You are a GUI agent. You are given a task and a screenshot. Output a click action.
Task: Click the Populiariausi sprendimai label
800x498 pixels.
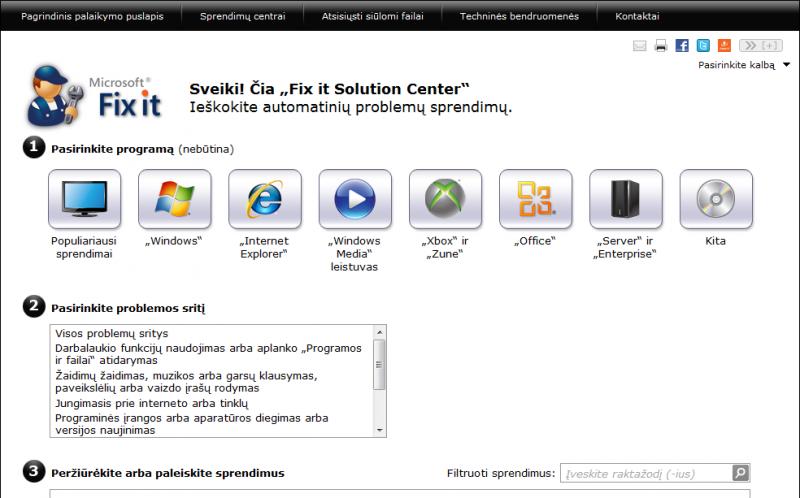pyautogui.click(x=84, y=247)
